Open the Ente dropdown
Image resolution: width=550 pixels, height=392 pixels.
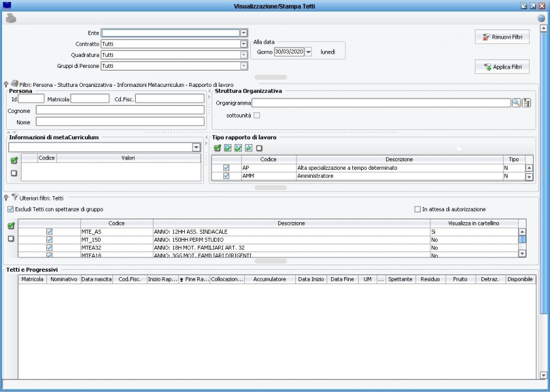click(x=244, y=33)
